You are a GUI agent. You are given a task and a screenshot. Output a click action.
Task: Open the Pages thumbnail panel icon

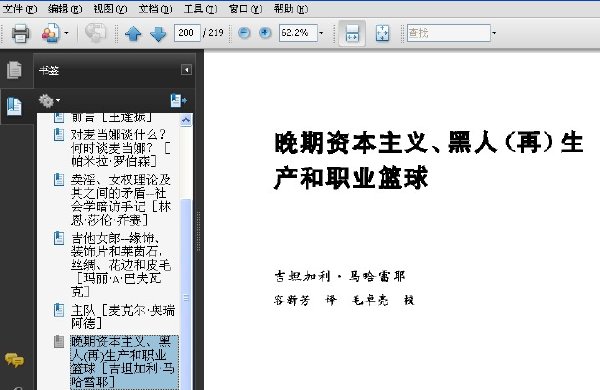coord(15,70)
